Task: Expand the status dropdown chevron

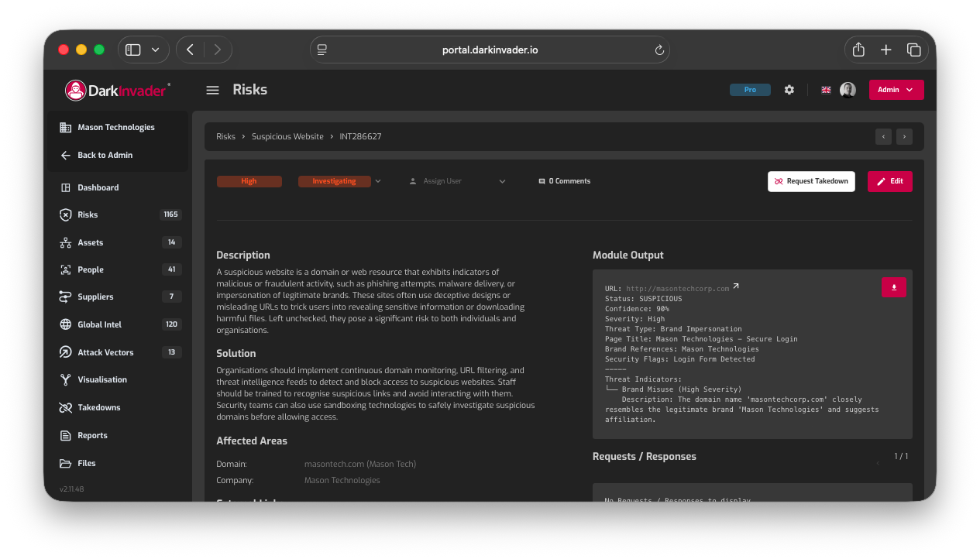Action: coord(378,181)
